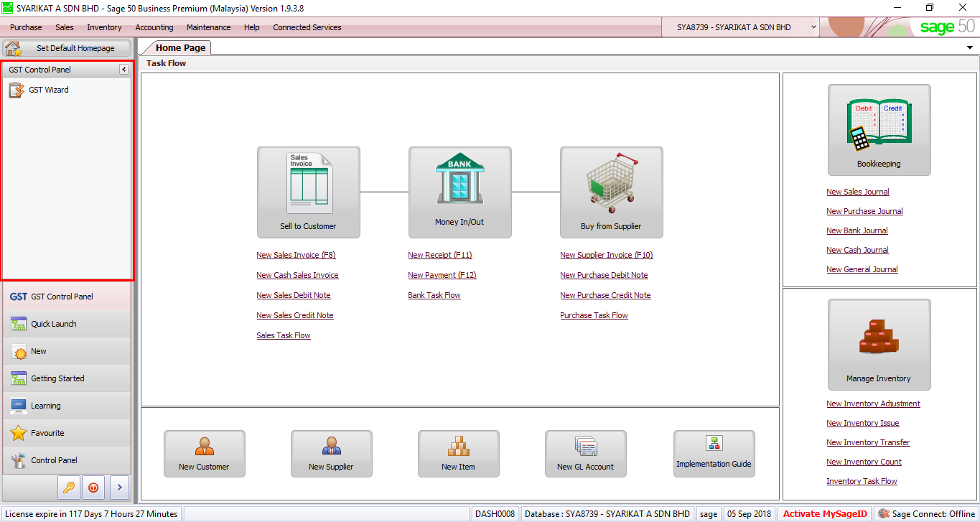Select the Home Page tab
The height and width of the screenshot is (522, 980).
coord(181,47)
